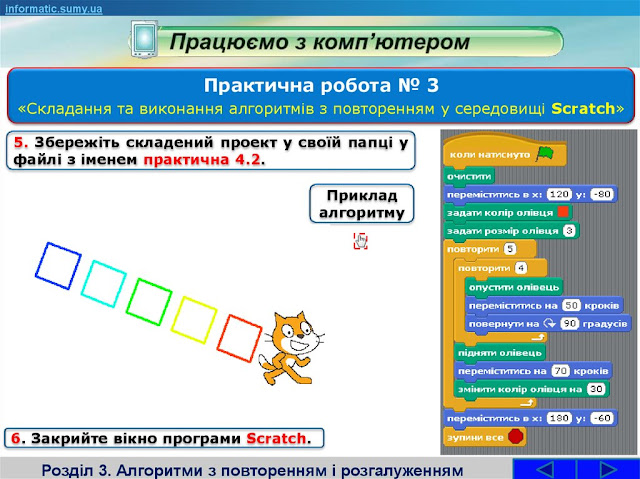This screenshot has height=479, width=640.
Task: Click outer repeat count 5
Action: 510,249
